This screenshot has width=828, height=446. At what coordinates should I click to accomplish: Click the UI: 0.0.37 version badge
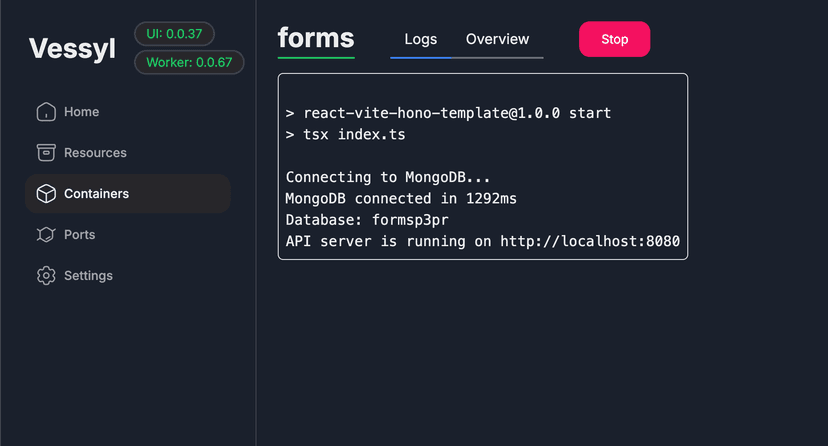[x=174, y=34]
